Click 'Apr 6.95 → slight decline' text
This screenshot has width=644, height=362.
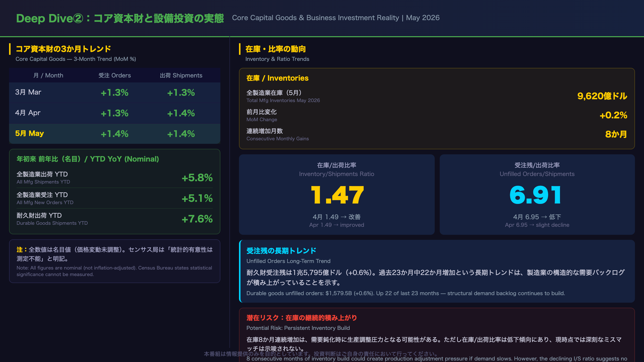(x=537, y=225)
